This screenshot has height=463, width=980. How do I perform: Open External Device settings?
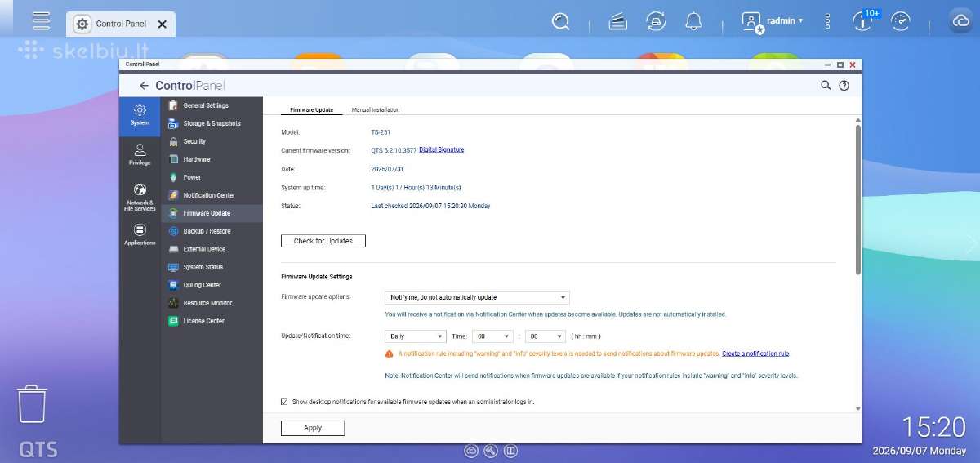(212, 249)
